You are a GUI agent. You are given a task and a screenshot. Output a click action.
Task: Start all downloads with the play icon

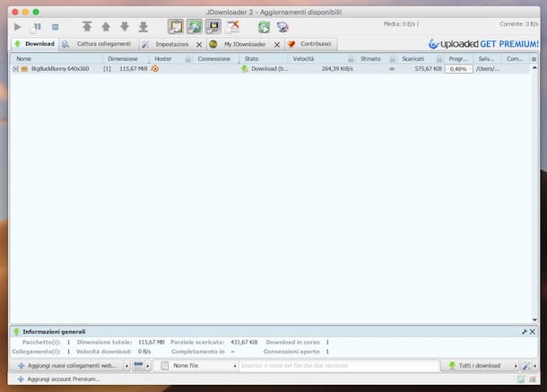[x=17, y=27]
